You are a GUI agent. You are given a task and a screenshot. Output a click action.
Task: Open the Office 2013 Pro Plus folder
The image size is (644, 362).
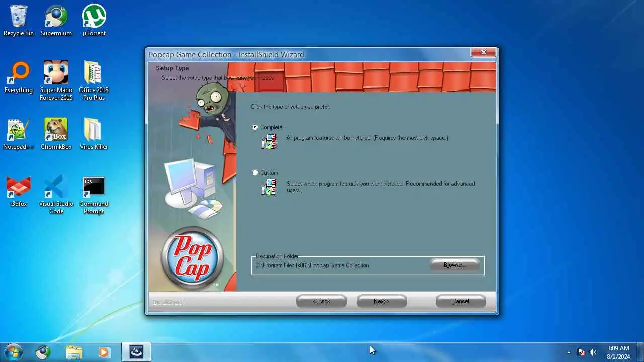[x=94, y=81]
